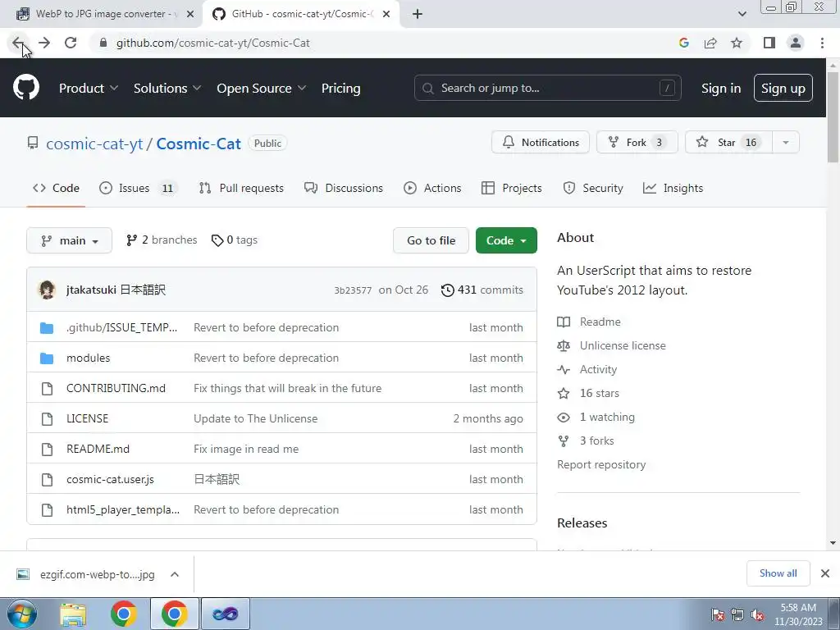The width and height of the screenshot is (840, 630).
Task: Close the downloads bar
Action: click(x=825, y=573)
